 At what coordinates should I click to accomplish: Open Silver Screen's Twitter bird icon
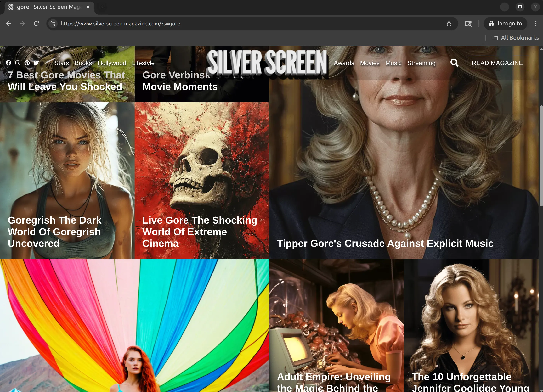(36, 63)
